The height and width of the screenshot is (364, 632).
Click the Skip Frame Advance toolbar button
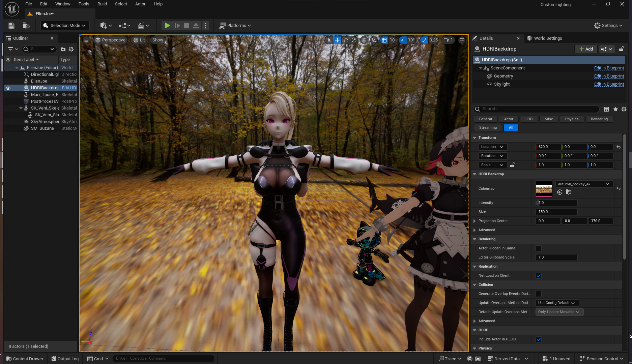[177, 26]
